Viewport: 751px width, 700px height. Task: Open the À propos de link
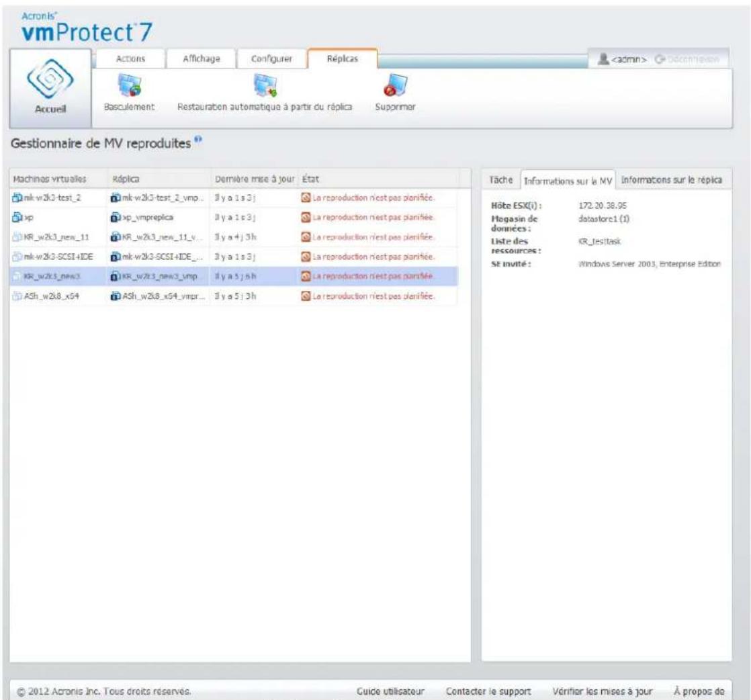(x=699, y=691)
